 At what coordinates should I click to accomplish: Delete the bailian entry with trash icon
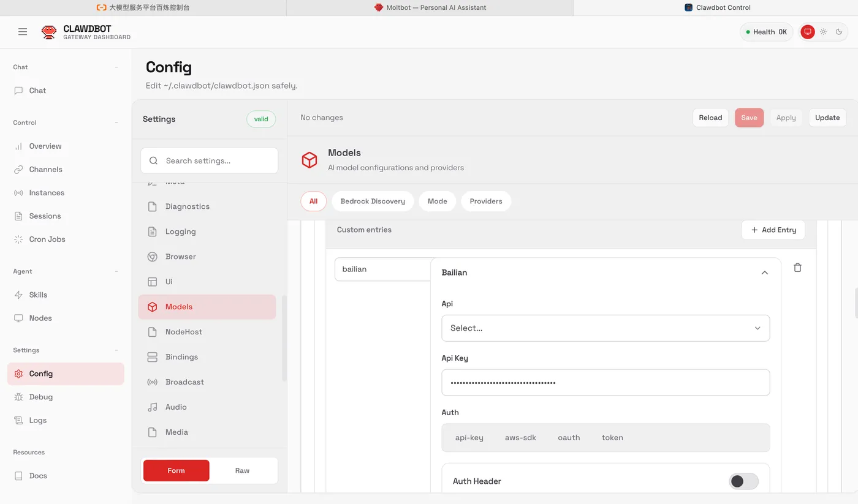[797, 268]
